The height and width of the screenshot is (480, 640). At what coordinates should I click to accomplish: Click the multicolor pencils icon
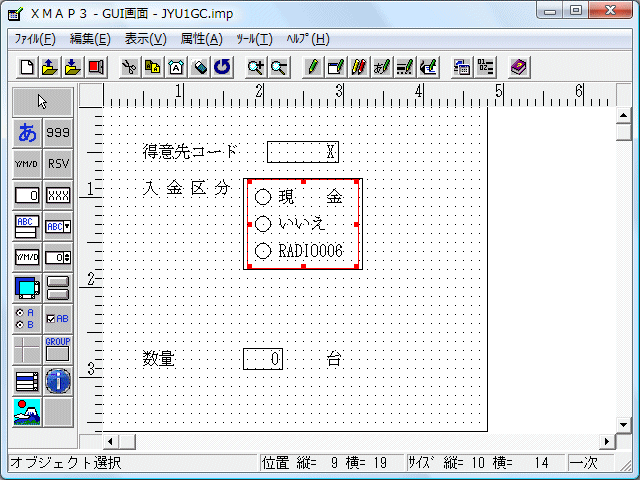[359, 67]
